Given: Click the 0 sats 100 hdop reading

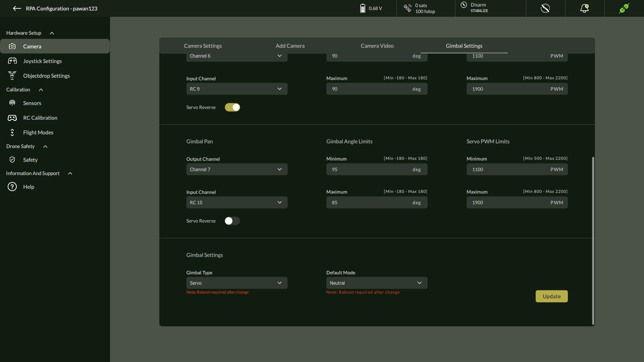Looking at the screenshot, I should tap(425, 8).
